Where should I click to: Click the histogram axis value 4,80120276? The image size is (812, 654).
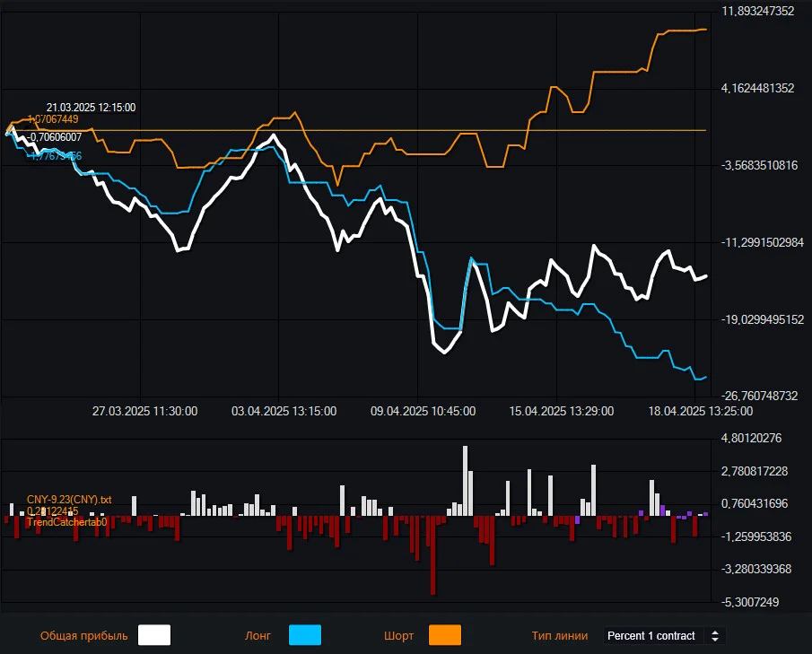(751, 438)
